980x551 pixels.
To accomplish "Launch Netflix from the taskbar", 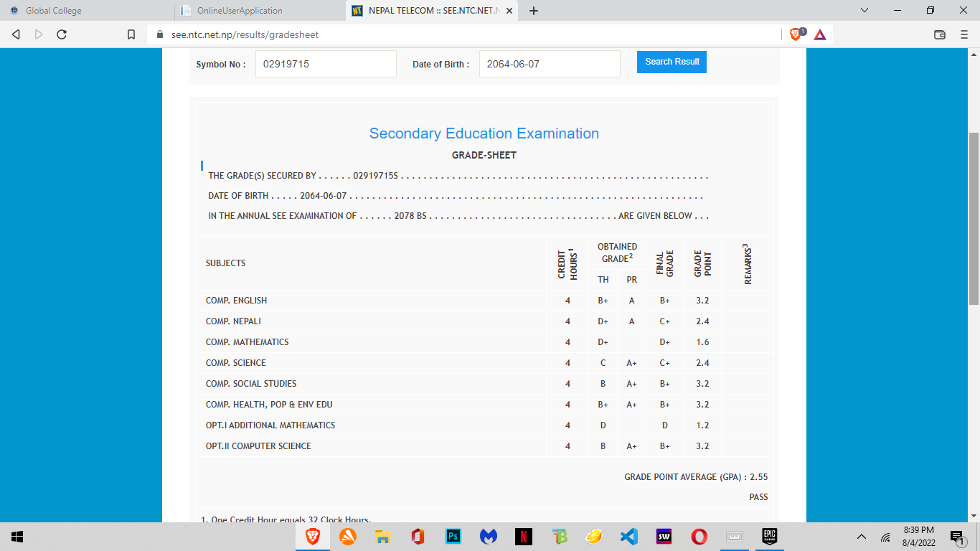I will pos(524,536).
